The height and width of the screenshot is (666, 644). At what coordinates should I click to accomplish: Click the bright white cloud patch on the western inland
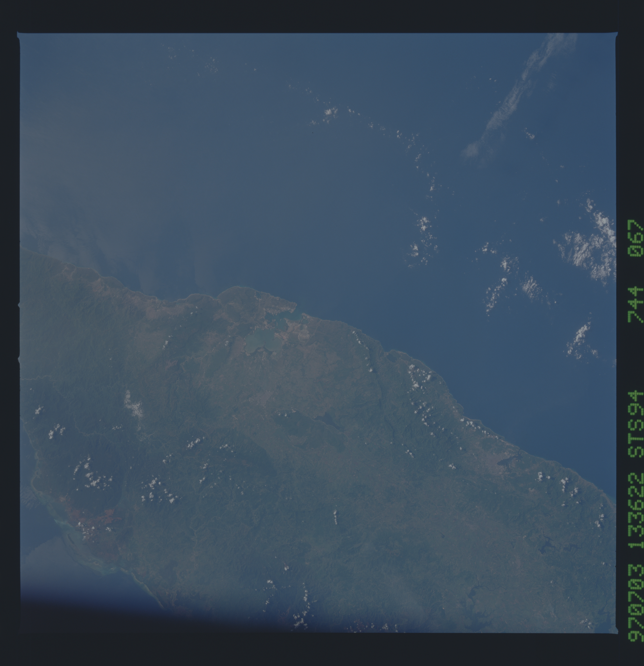pos(134,406)
